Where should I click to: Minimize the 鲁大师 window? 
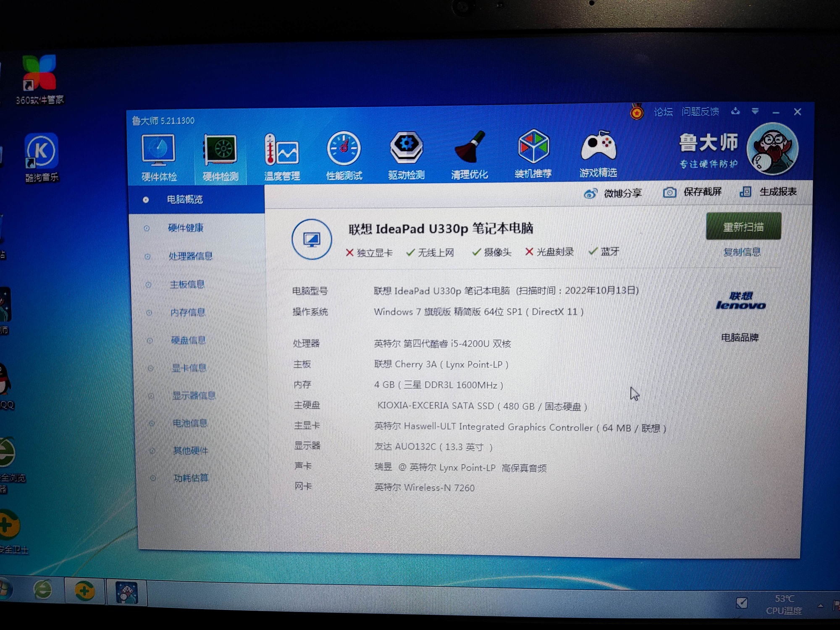coord(776,112)
